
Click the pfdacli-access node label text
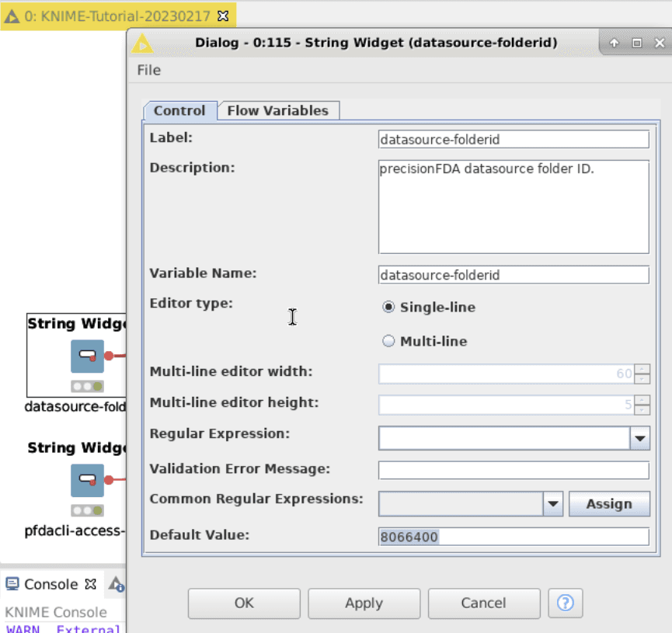click(x=75, y=530)
